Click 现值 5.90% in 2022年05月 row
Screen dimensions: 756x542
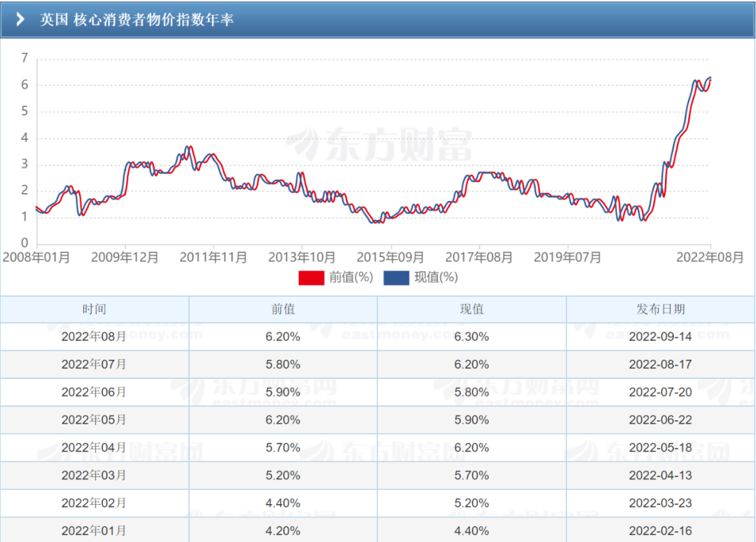[472, 420]
